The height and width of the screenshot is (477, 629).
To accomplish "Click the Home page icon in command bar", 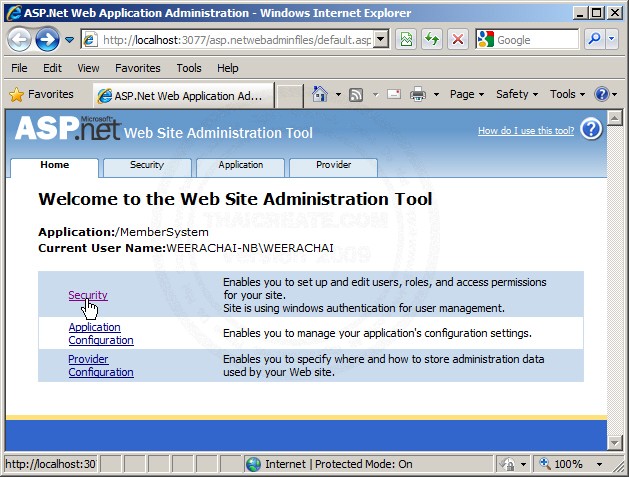I will (320, 94).
